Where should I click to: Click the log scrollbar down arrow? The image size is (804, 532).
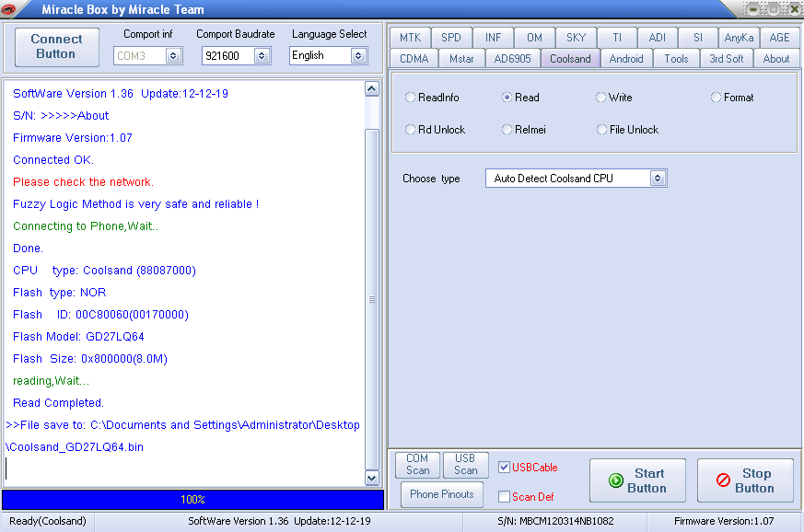[372, 479]
